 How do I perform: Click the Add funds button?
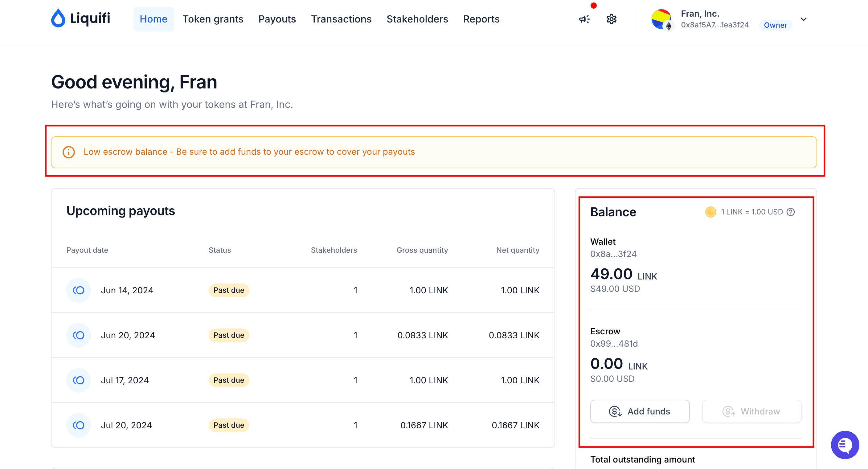pos(640,411)
